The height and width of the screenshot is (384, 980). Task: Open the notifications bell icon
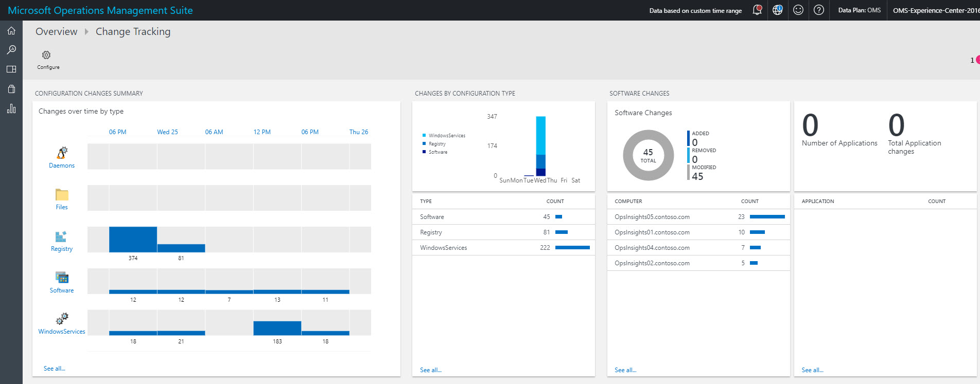pyautogui.click(x=757, y=10)
